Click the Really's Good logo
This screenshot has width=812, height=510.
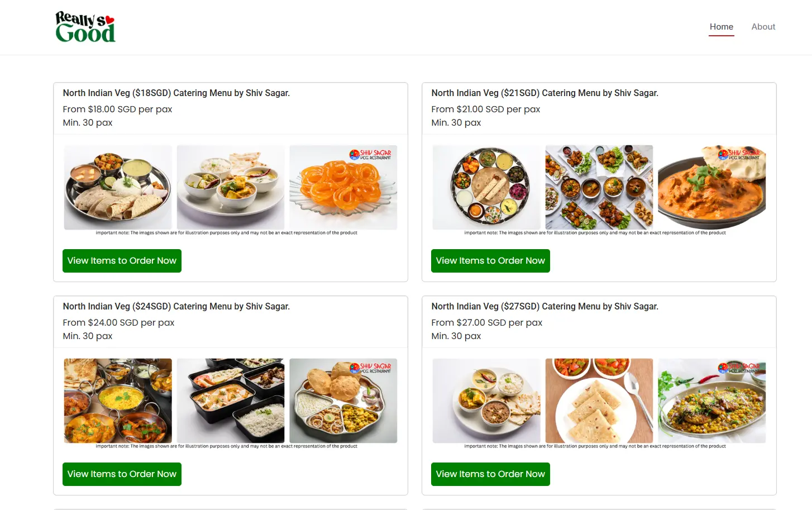click(85, 27)
